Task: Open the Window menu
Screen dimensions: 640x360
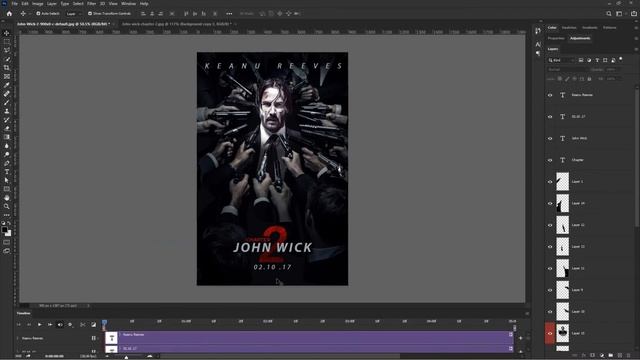Action: (x=128, y=4)
